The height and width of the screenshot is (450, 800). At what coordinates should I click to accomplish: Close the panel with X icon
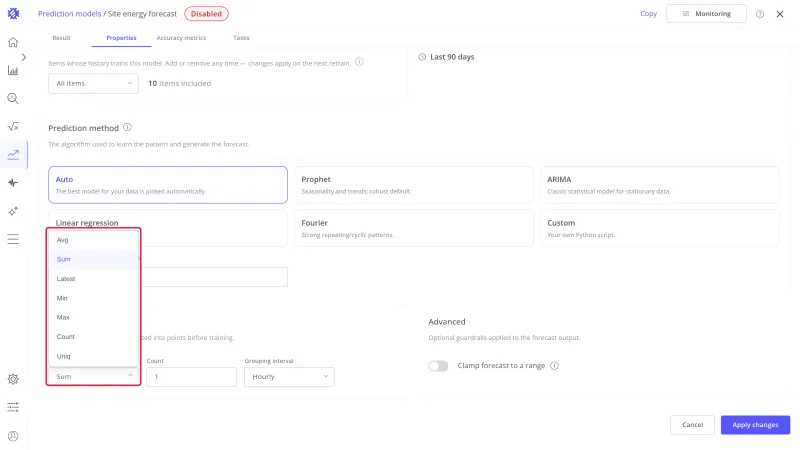pos(780,14)
